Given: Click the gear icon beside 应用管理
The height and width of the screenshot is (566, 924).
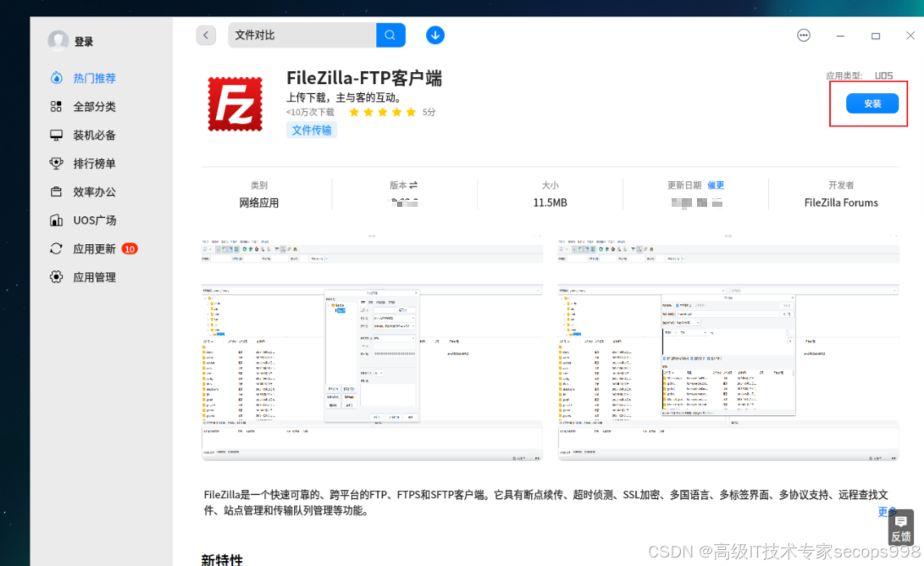Looking at the screenshot, I should click(x=56, y=277).
